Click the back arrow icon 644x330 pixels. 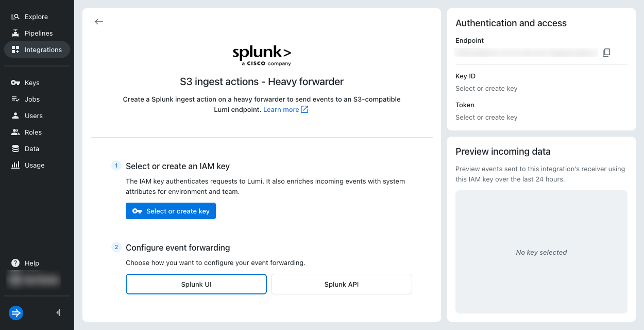[x=99, y=22]
